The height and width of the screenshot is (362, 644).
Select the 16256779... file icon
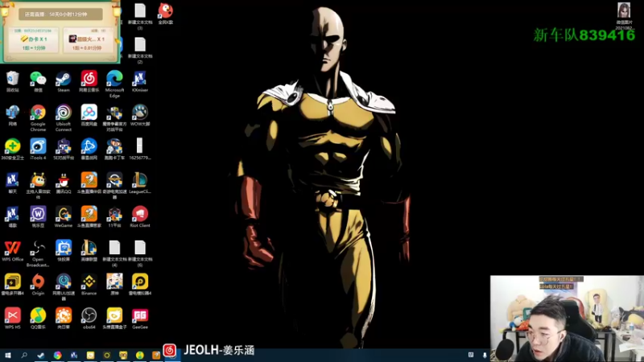[x=140, y=147]
